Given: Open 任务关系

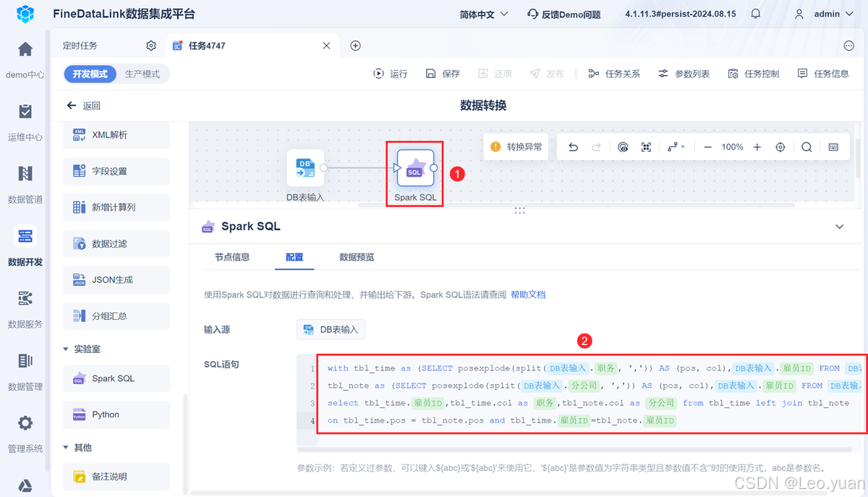Looking at the screenshot, I should [614, 74].
